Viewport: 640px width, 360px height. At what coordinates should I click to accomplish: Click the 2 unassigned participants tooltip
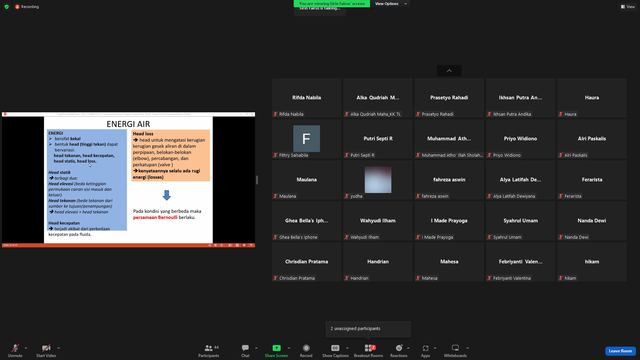click(368, 329)
